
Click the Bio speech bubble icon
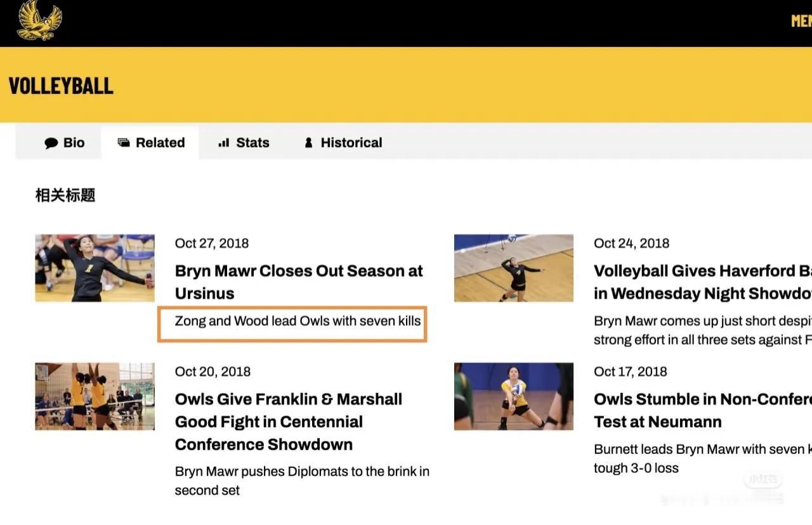[51, 143]
